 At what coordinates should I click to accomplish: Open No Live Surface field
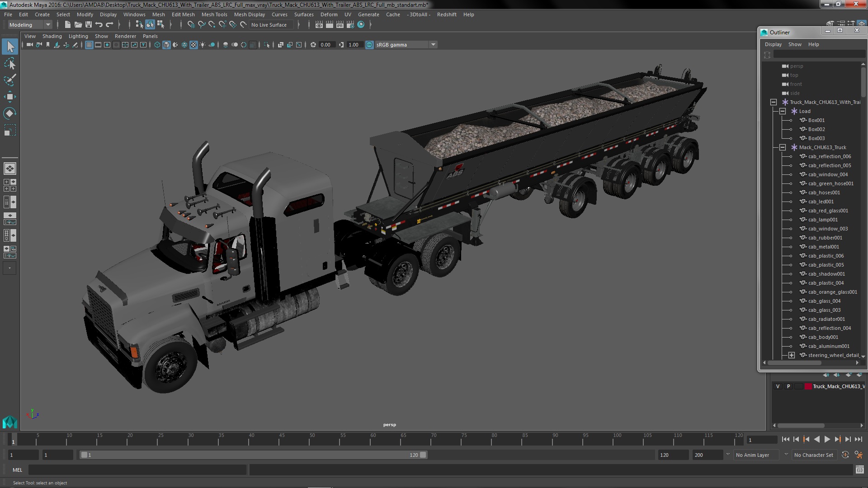point(272,25)
